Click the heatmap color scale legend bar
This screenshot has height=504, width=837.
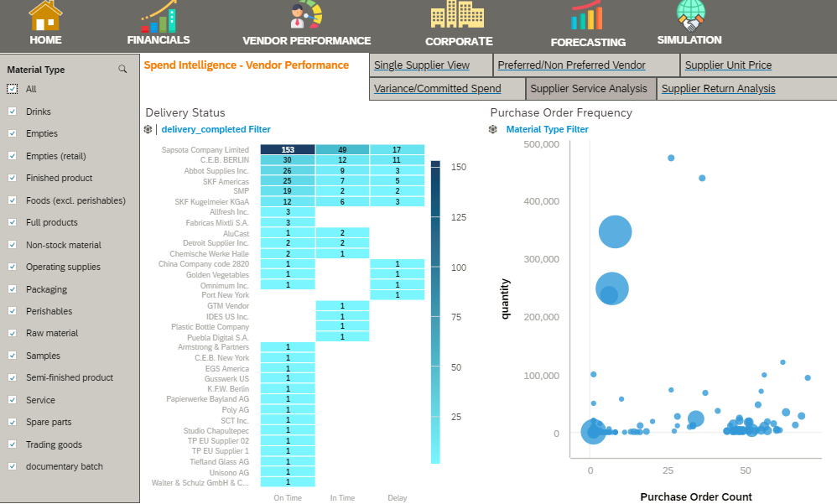pos(435,310)
